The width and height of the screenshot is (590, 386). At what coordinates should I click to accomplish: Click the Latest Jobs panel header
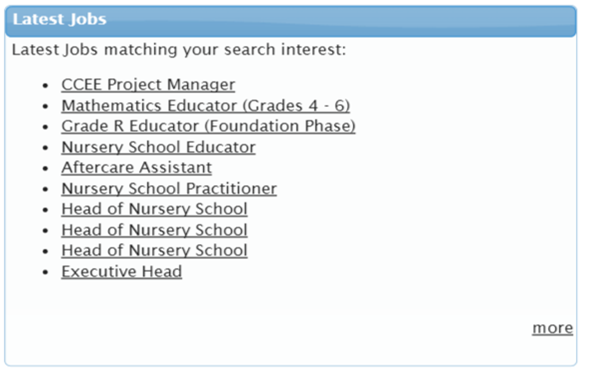(290, 21)
